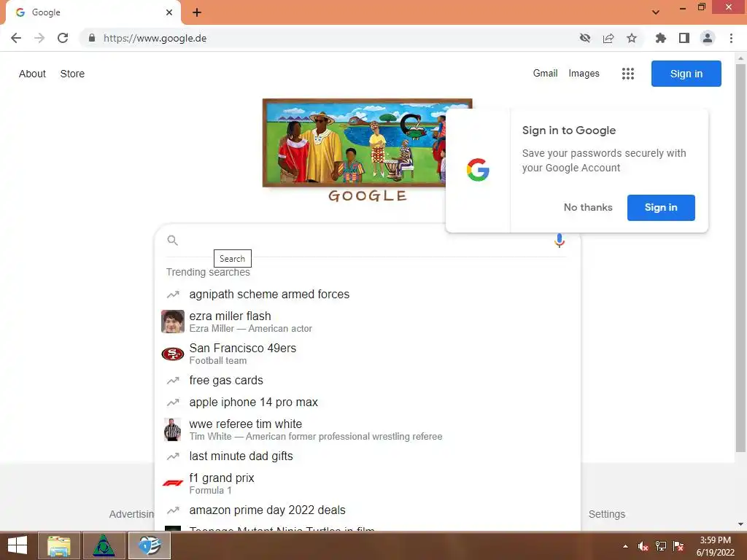The height and width of the screenshot is (560, 747).
Task: Open the share page icon
Action: tap(608, 38)
